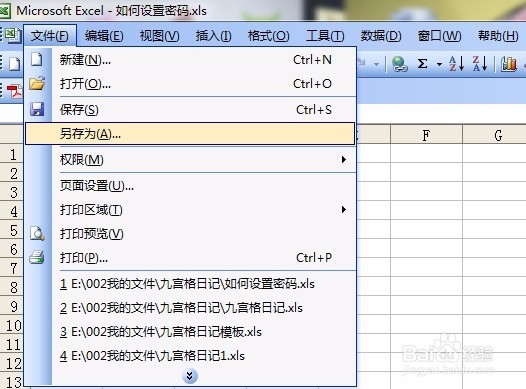Select row 8 header
Viewport: 526px width, 389px height.
12,287
